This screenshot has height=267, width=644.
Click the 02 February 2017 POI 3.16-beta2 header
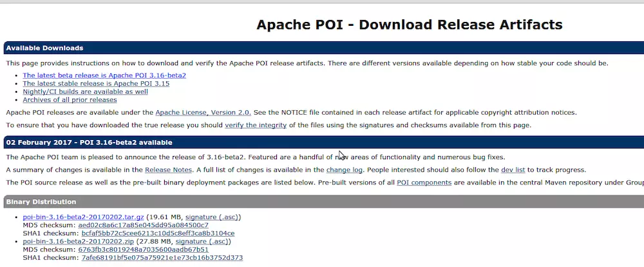(324, 143)
